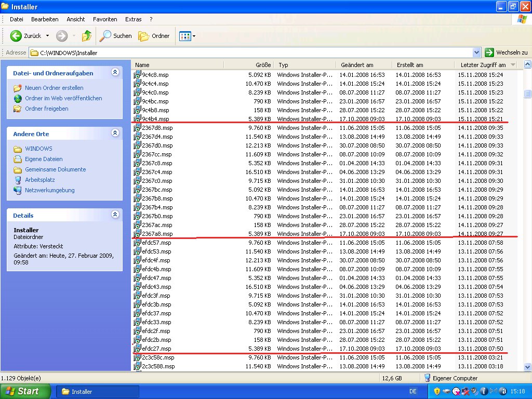Select the 2367c4.msp file icon

coord(137,171)
